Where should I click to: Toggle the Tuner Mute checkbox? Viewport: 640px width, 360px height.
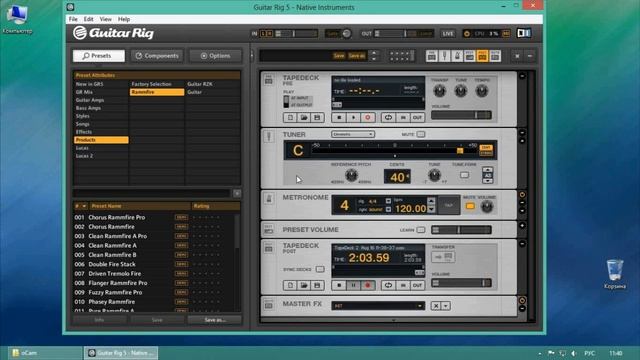tap(421, 134)
